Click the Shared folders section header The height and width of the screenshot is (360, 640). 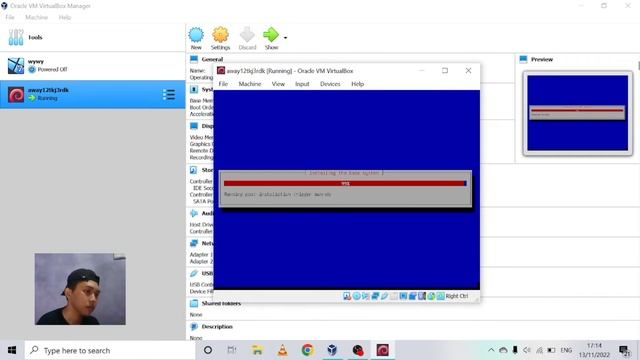(221, 303)
